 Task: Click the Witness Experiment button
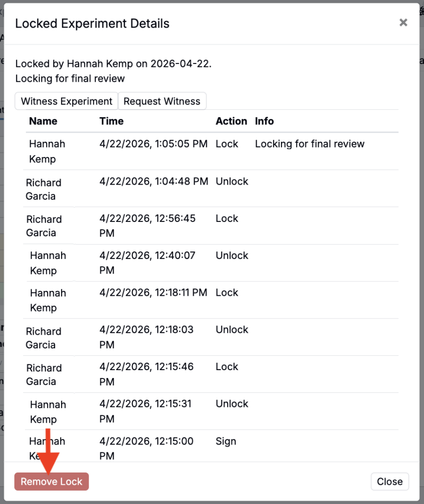click(x=67, y=101)
